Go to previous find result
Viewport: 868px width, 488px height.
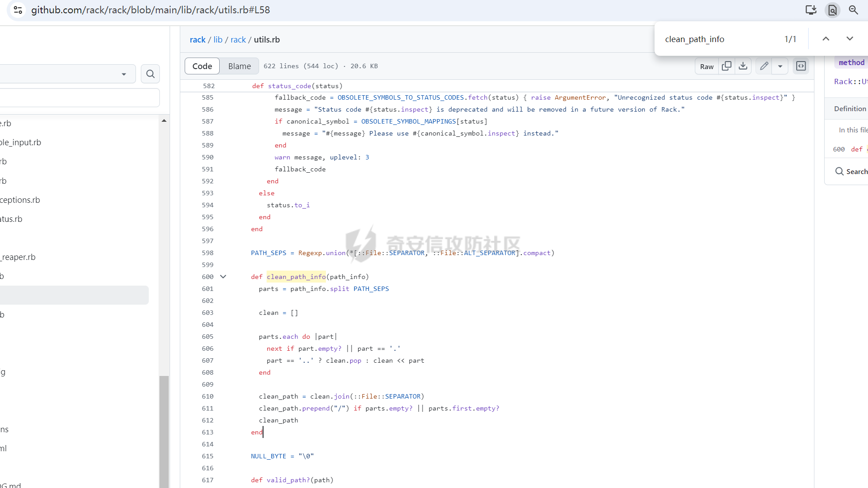pos(826,39)
